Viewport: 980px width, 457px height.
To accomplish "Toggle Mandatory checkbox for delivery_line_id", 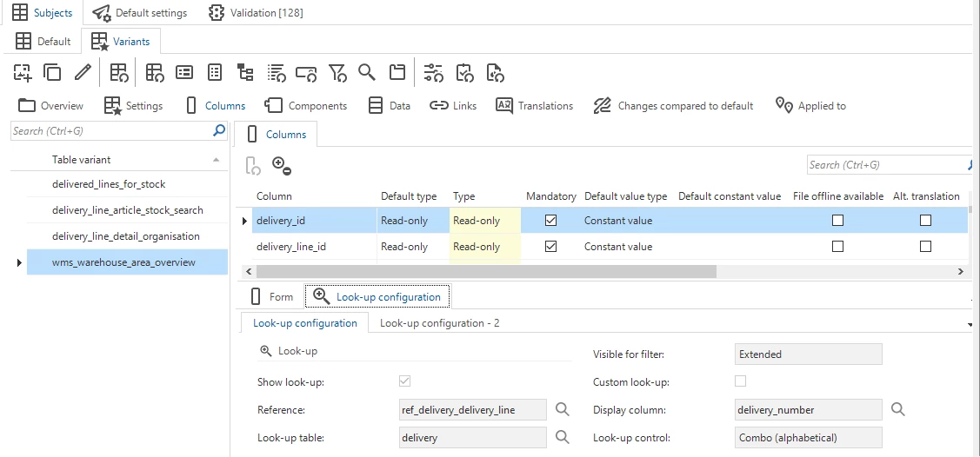I will tap(550, 247).
